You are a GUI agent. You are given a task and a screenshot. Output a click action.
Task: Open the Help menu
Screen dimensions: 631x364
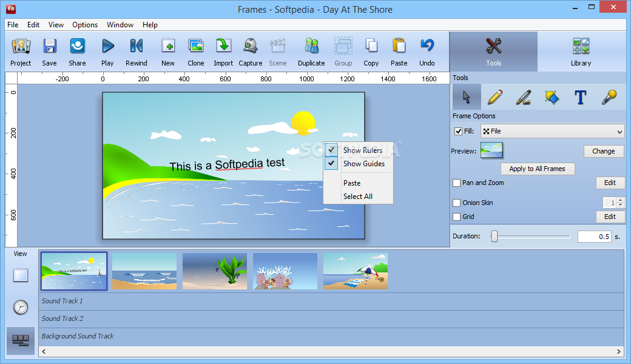coord(150,24)
